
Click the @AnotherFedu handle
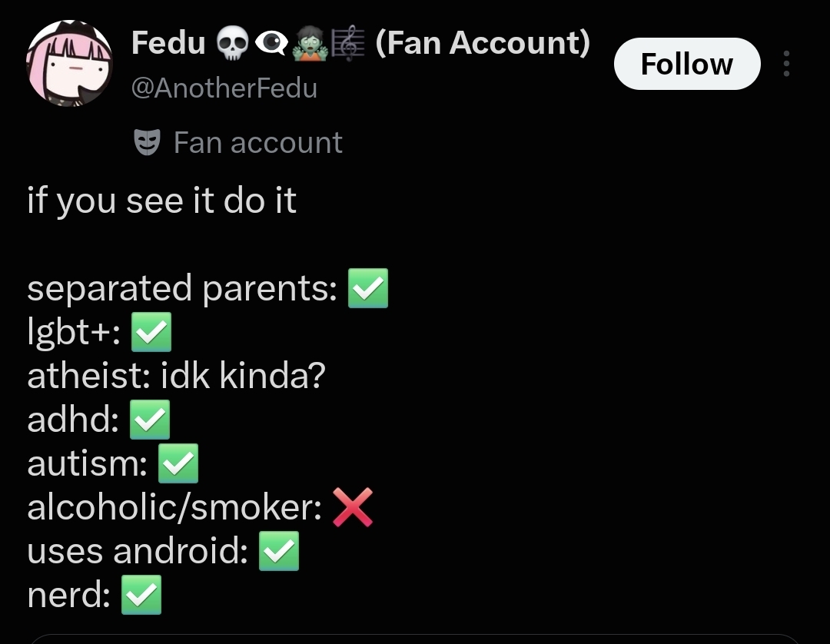coord(224,88)
